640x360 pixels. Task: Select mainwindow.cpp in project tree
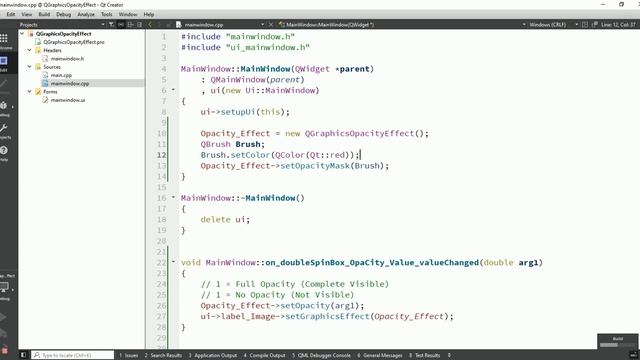(x=70, y=83)
